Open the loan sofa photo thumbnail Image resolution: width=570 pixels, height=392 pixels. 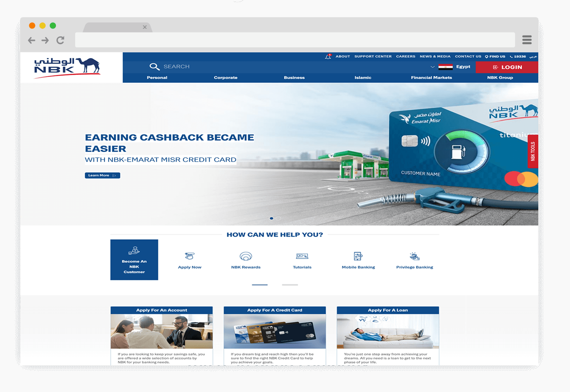click(388, 331)
